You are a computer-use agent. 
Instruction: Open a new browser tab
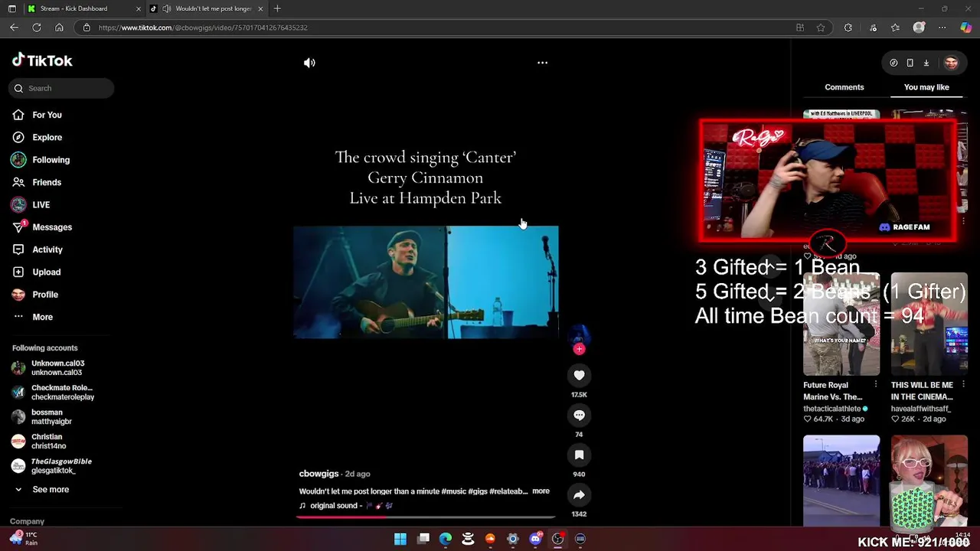pos(277,8)
